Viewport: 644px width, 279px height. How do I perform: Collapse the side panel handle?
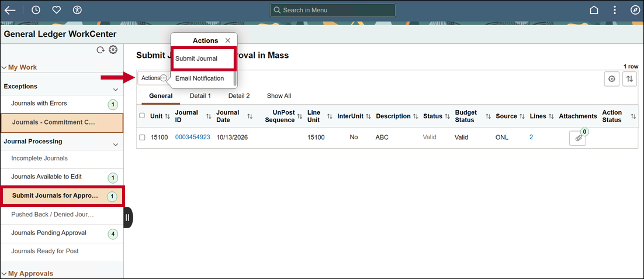(127, 218)
